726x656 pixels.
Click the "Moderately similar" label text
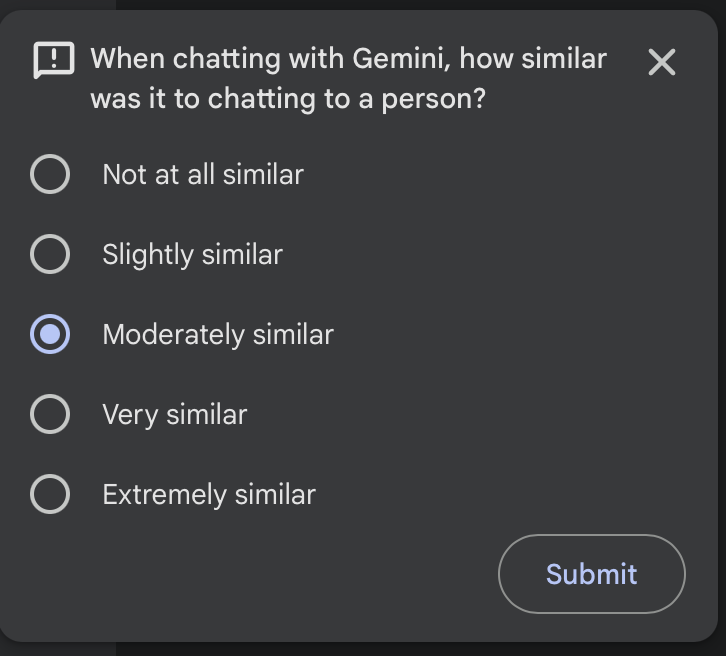pyautogui.click(x=218, y=335)
